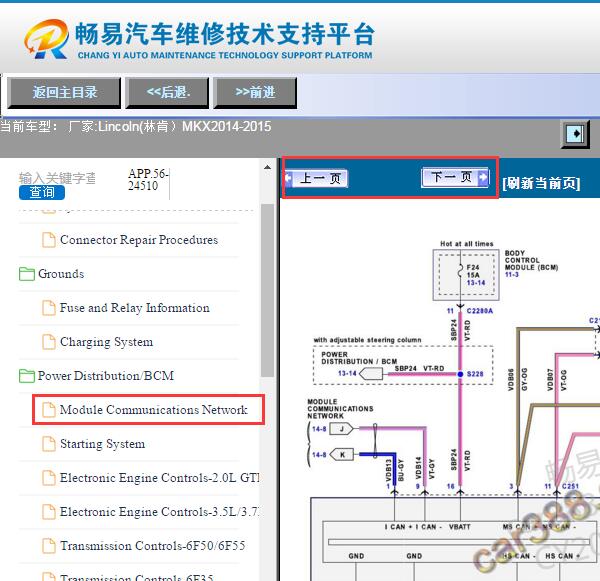
Task: Go forward with the >>前进 button
Action: (255, 93)
